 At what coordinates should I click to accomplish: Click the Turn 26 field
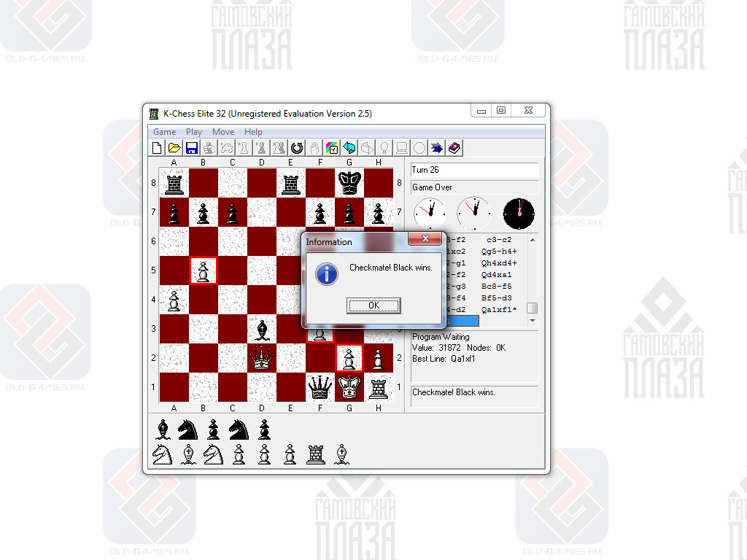tap(474, 170)
